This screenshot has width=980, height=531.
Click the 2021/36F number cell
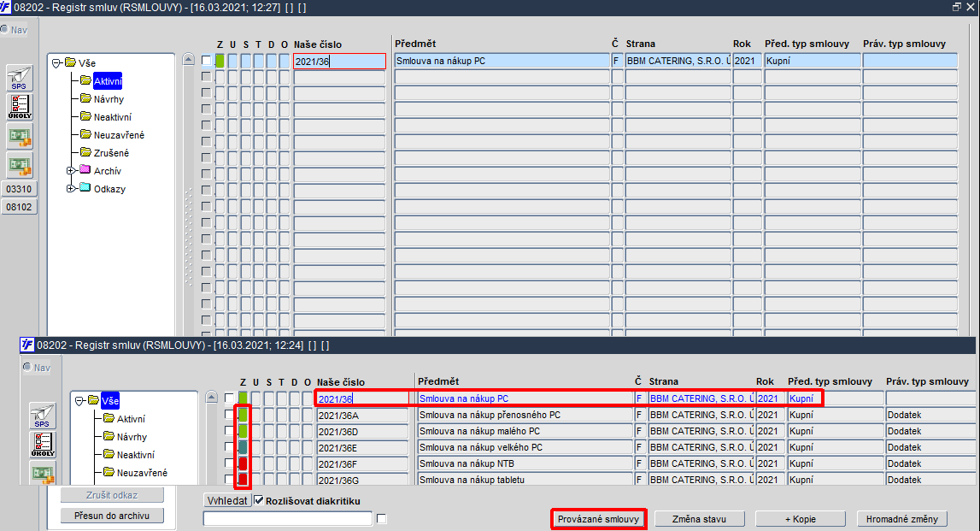click(x=362, y=463)
